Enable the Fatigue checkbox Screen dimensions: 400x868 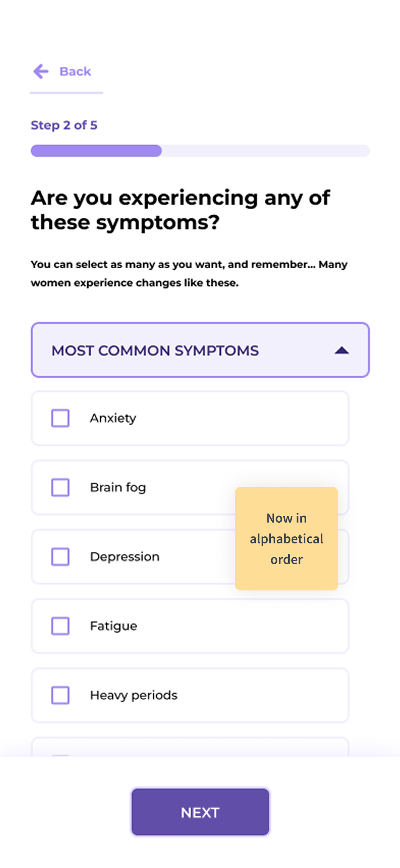61,626
